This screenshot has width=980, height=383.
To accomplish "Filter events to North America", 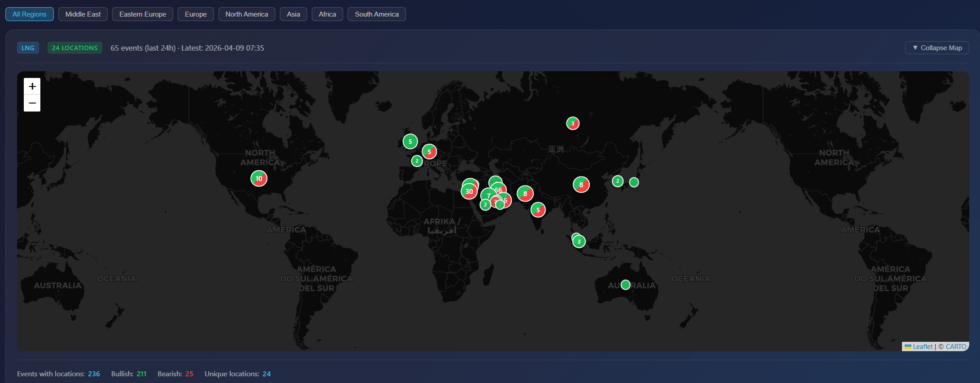I will [247, 14].
